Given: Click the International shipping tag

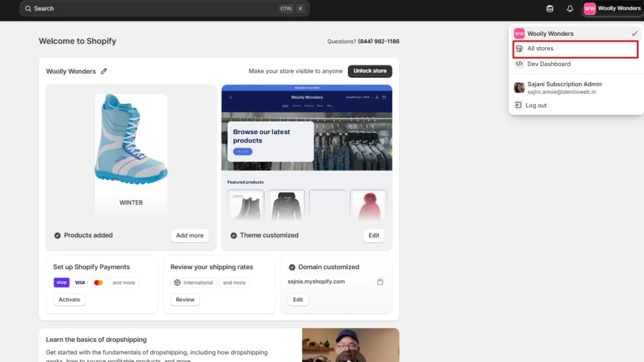Looking at the screenshot, I should click(194, 283).
